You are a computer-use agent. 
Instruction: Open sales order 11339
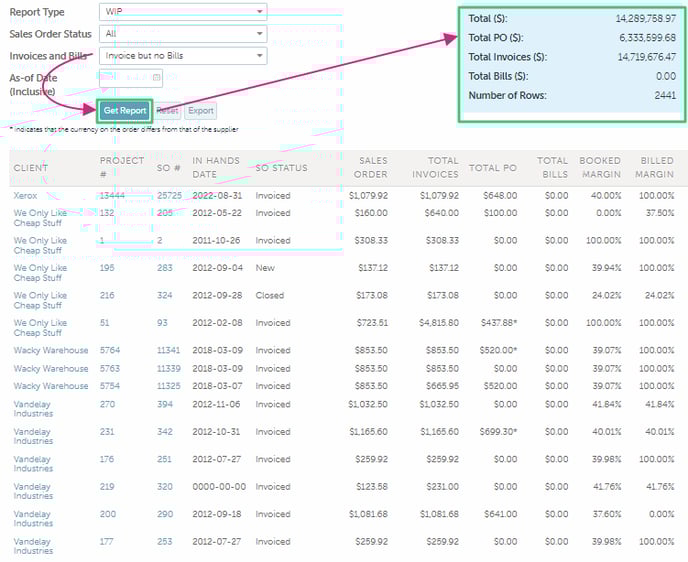click(170, 368)
